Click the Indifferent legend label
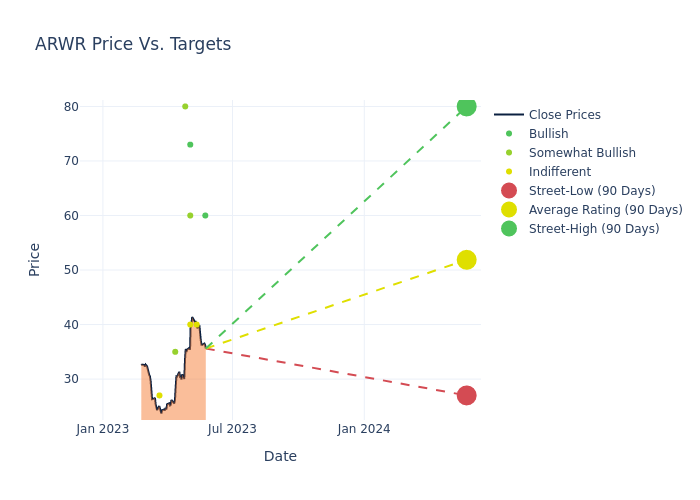Screen dimensions: 700x500 [559, 172]
